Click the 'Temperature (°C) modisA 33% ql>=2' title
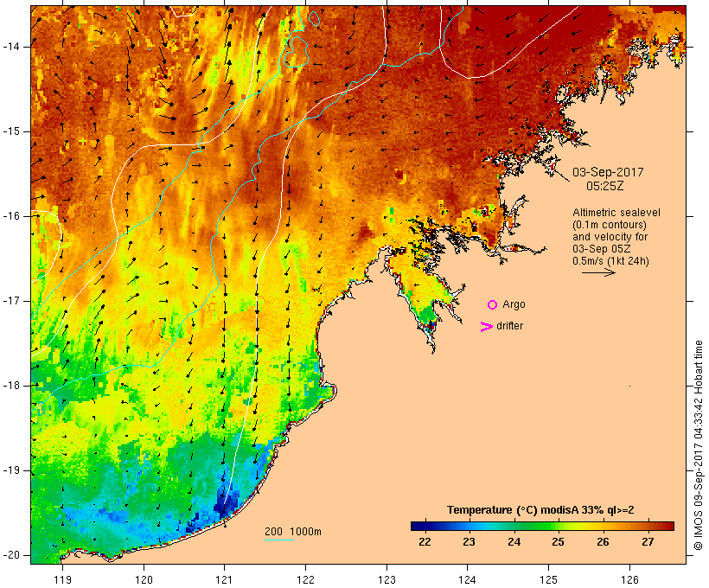This screenshot has width=709, height=588. (x=540, y=510)
